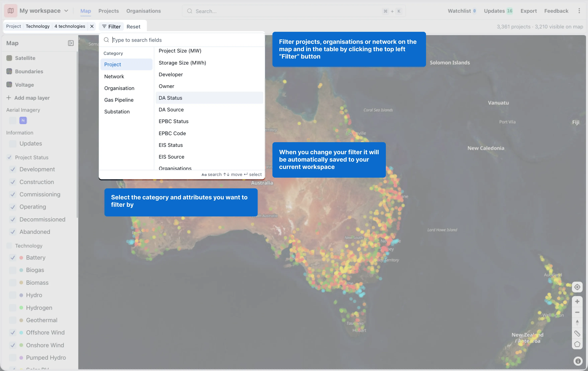Select the Network category
Viewport: 588px width, 371px height.
coord(126,76)
